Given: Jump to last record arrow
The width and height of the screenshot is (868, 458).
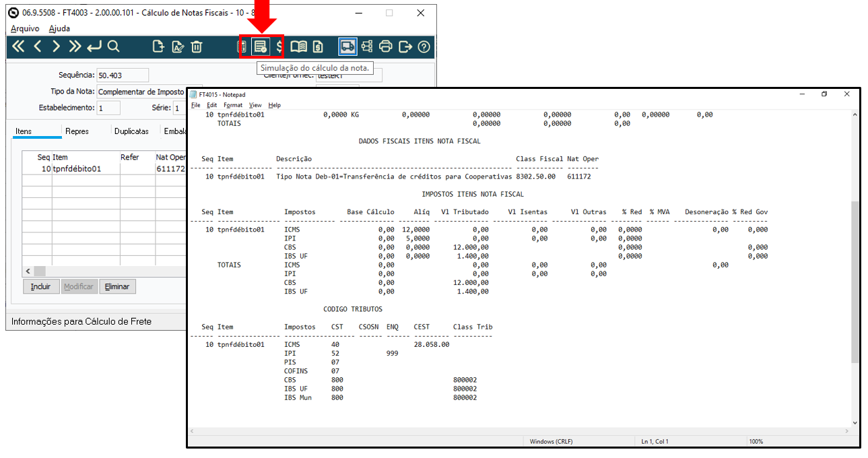Looking at the screenshot, I should click(x=75, y=46).
